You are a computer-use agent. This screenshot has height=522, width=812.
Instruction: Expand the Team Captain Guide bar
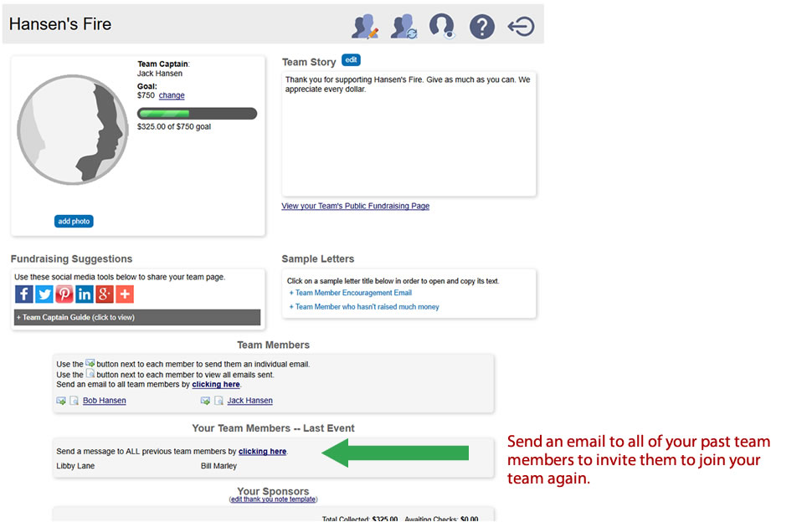[x=137, y=318]
